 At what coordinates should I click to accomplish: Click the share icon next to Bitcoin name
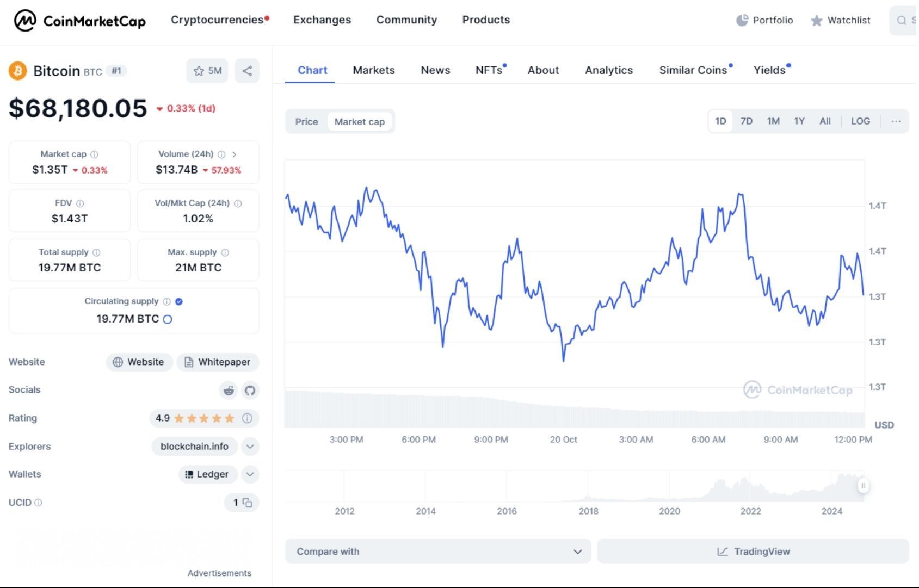click(248, 71)
